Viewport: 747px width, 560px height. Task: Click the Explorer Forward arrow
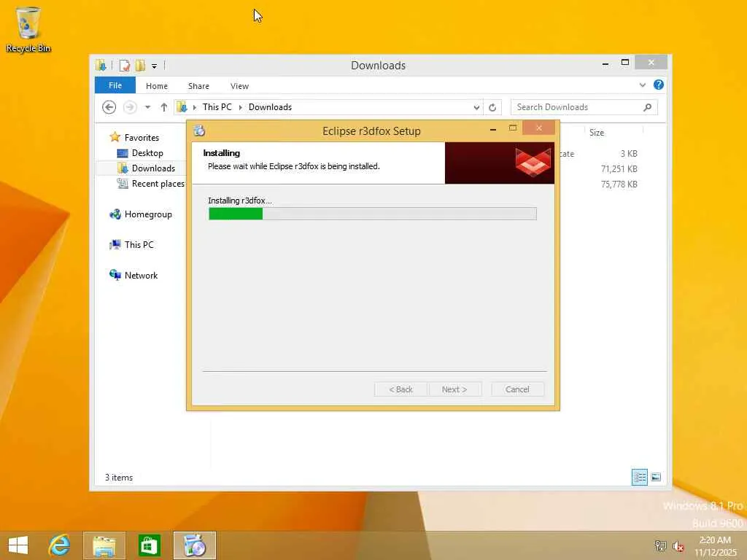[130, 107]
